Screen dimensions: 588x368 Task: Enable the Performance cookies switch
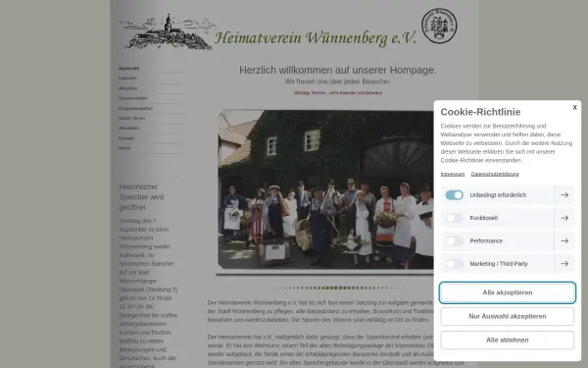pyautogui.click(x=454, y=240)
